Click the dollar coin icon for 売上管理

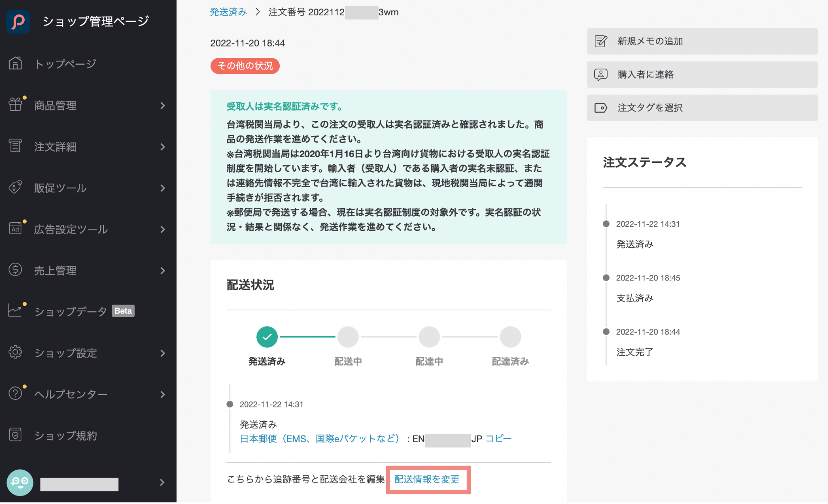tap(15, 270)
